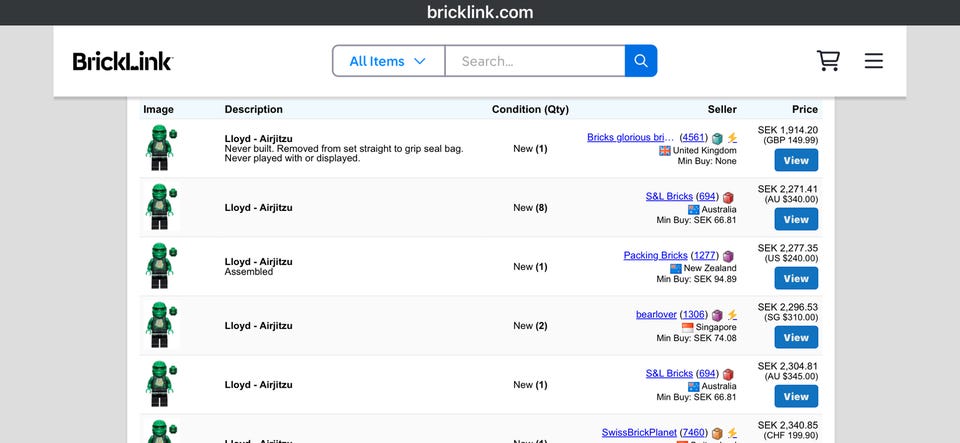Click the blue magnifier search button
Viewport: 960px width, 443px height.
[x=641, y=61]
